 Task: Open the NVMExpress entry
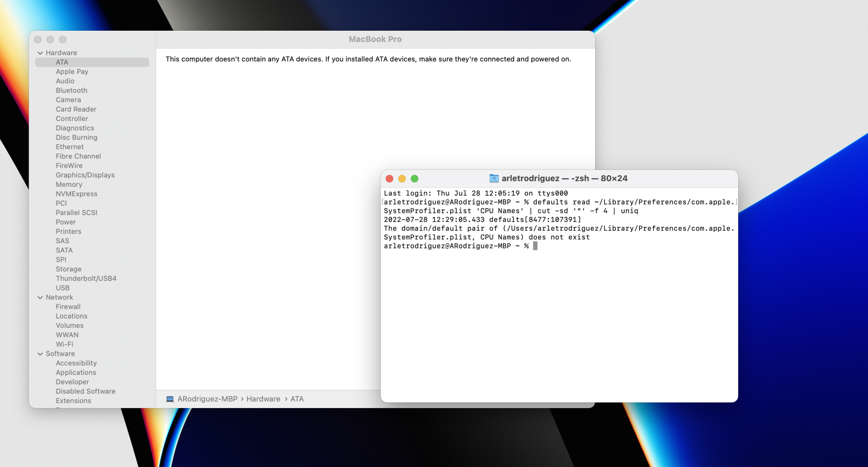click(76, 194)
